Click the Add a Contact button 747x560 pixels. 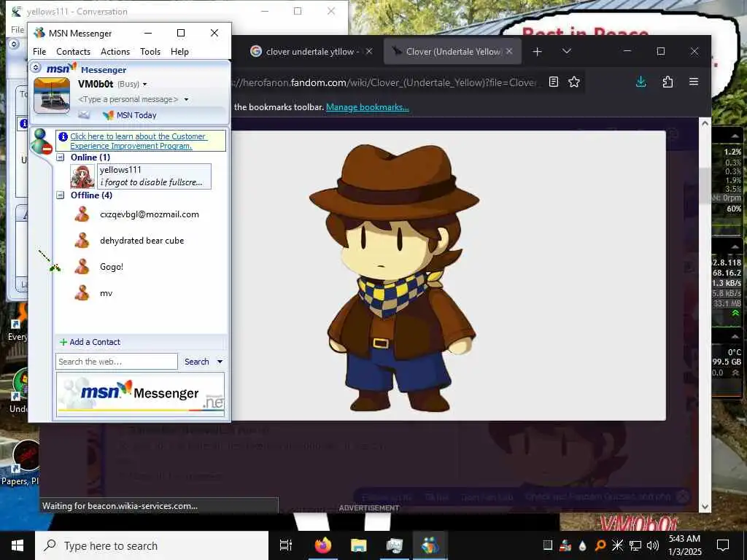click(x=90, y=342)
